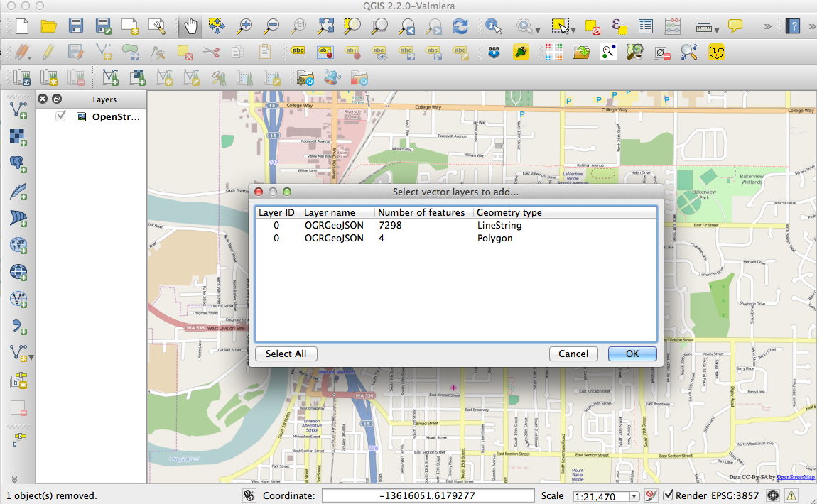
Task: Save the project with floppy disk icon
Action: click(76, 26)
